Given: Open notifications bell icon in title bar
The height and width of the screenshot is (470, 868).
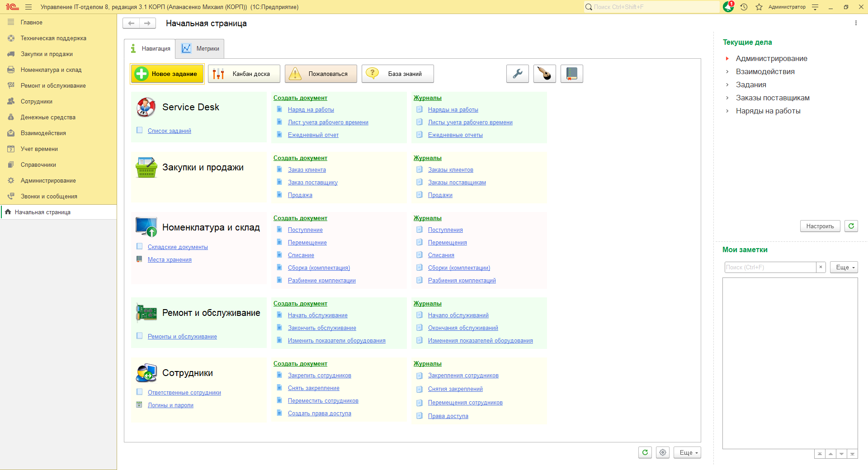Looking at the screenshot, I should tap(728, 7).
